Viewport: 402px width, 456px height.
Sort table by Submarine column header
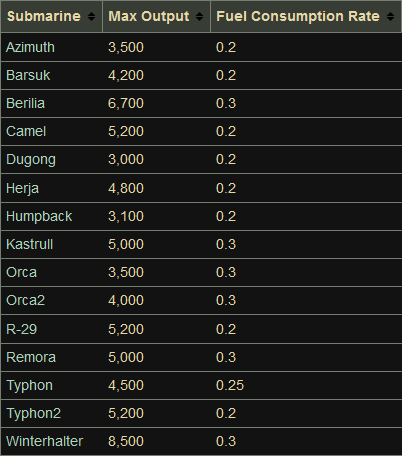(x=44, y=16)
